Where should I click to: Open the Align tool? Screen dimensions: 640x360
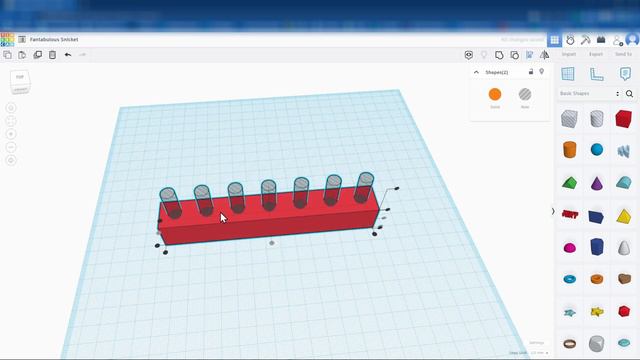530,55
